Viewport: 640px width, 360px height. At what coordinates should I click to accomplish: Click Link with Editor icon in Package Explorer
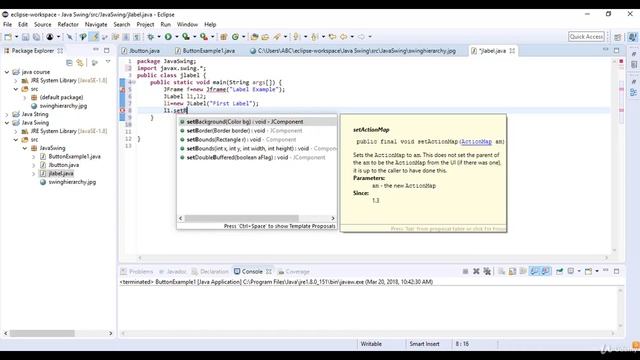coord(80,63)
